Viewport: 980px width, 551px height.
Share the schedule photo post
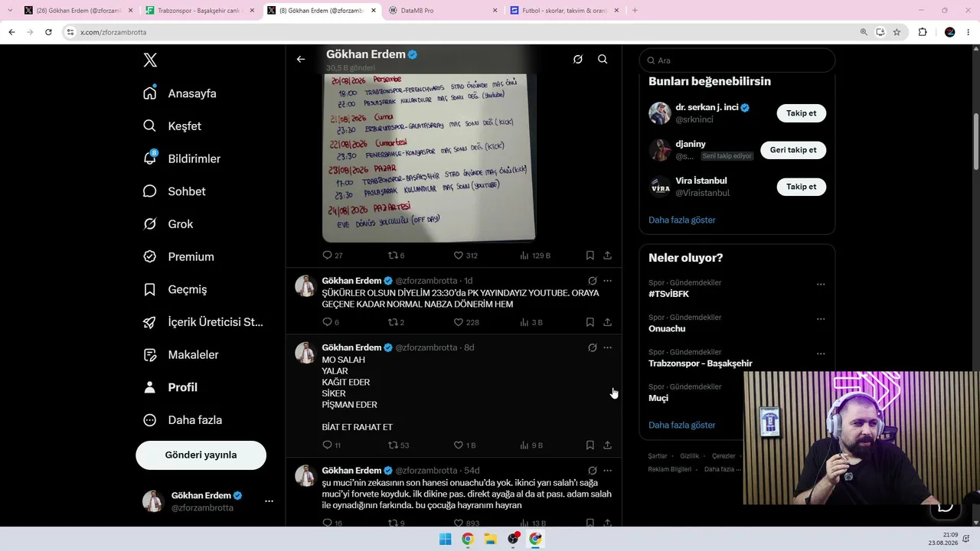click(x=607, y=256)
